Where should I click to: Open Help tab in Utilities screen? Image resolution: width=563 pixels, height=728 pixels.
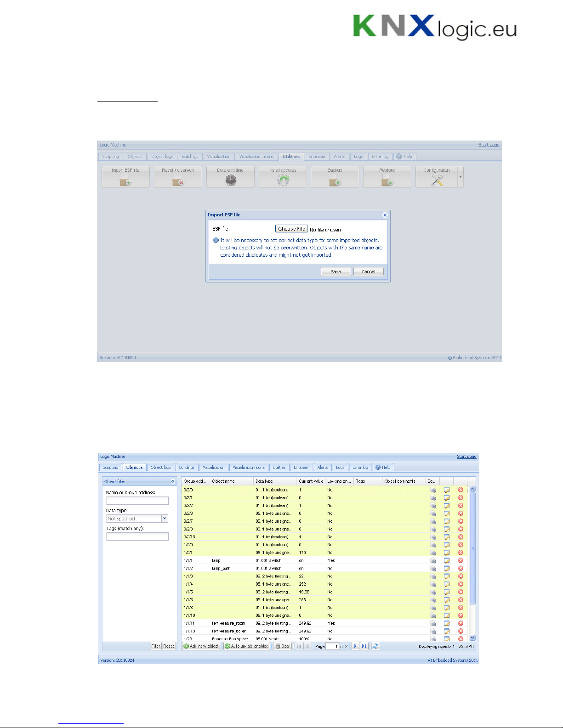pyautogui.click(x=404, y=157)
